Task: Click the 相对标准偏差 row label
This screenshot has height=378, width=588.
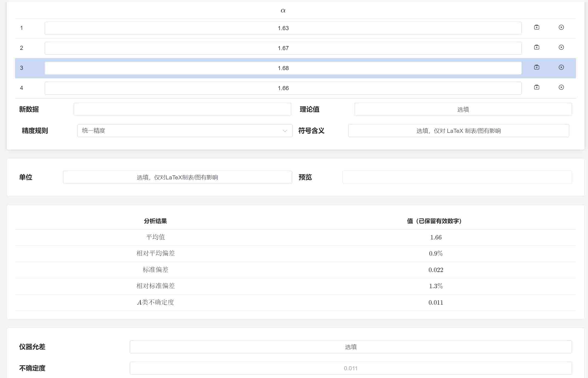Action: pyautogui.click(x=155, y=286)
